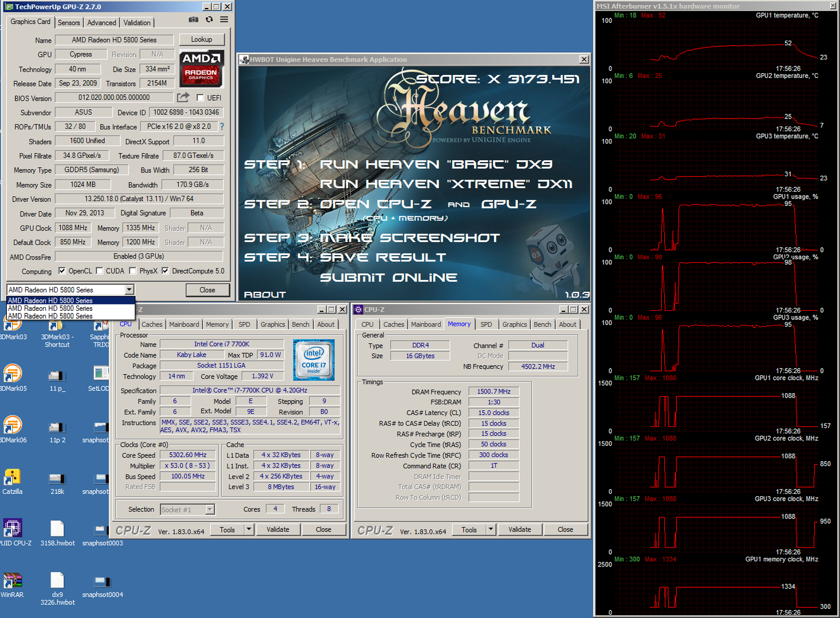Click the GPU-Z title bar application icon
The image size is (840, 618).
pyautogui.click(x=9, y=6)
